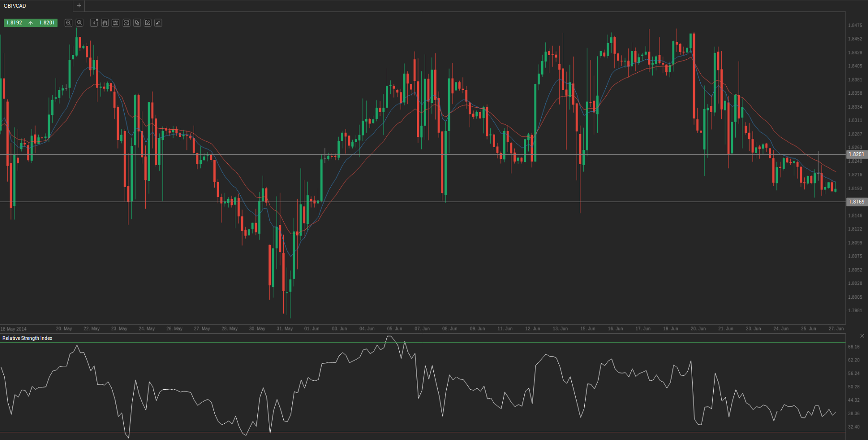Viewport: 868px width, 440px height.
Task: Select the edit drawing tool icon
Action: click(x=148, y=23)
